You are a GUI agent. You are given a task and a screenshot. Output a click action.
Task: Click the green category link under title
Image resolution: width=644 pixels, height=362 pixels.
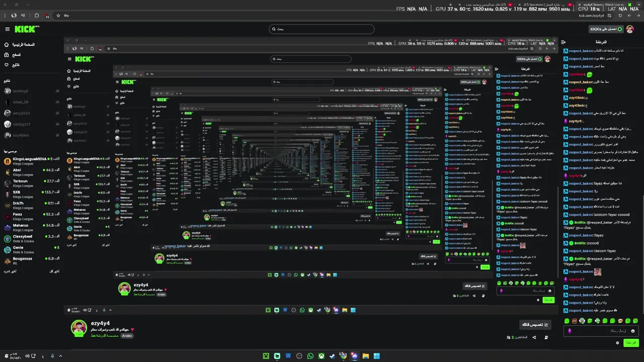point(105,335)
